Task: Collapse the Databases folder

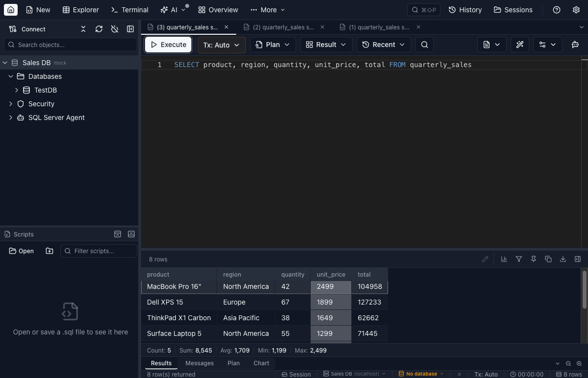Action: (11, 76)
